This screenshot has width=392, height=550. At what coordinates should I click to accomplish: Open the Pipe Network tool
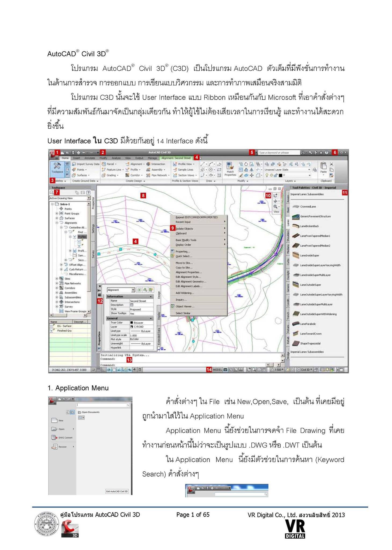point(158,175)
